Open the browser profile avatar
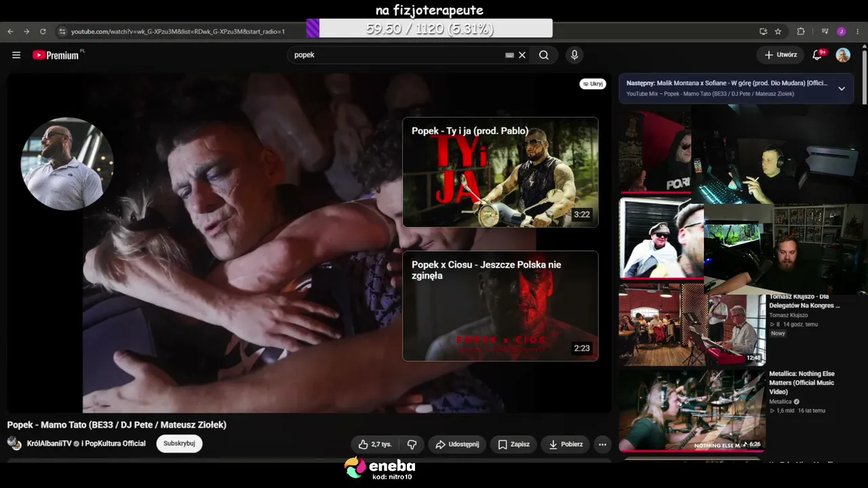868x488 pixels. (842, 31)
